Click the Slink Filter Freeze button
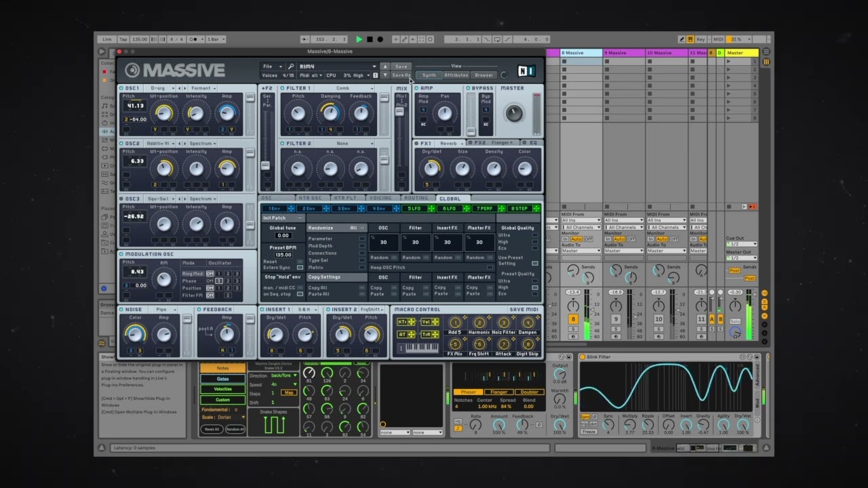 (x=589, y=432)
